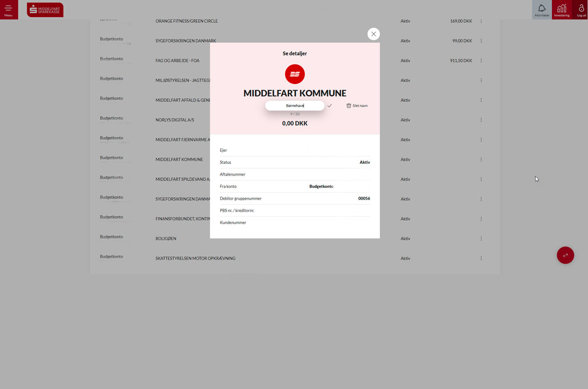Click the Fra konto value Budgetkonto
This screenshot has width=588, height=389.
tap(322, 186)
